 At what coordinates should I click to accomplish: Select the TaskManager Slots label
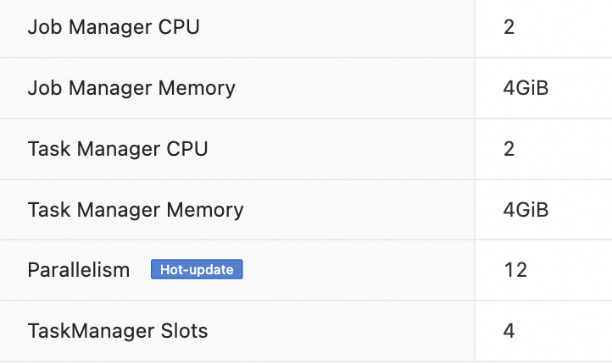point(118,331)
